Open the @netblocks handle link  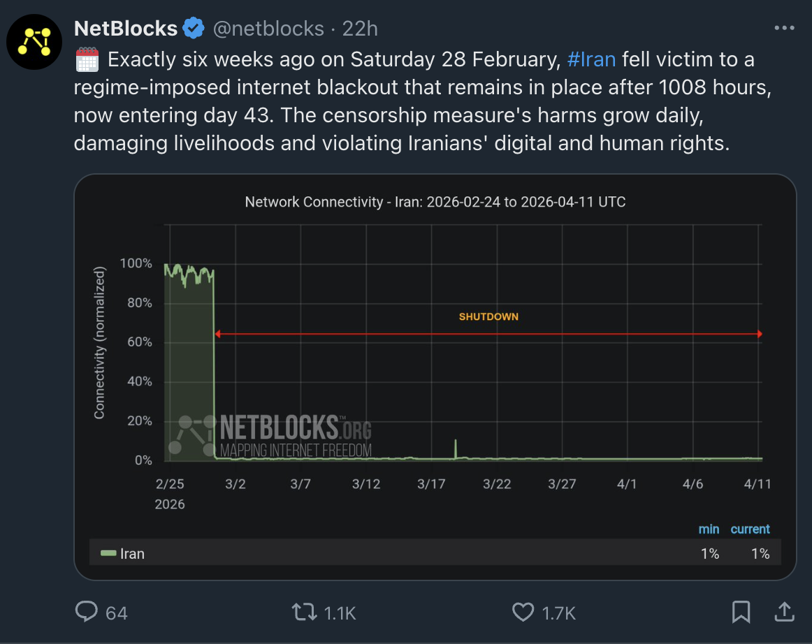(x=268, y=29)
